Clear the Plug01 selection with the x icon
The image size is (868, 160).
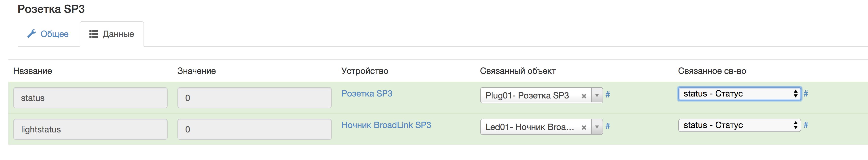point(585,96)
